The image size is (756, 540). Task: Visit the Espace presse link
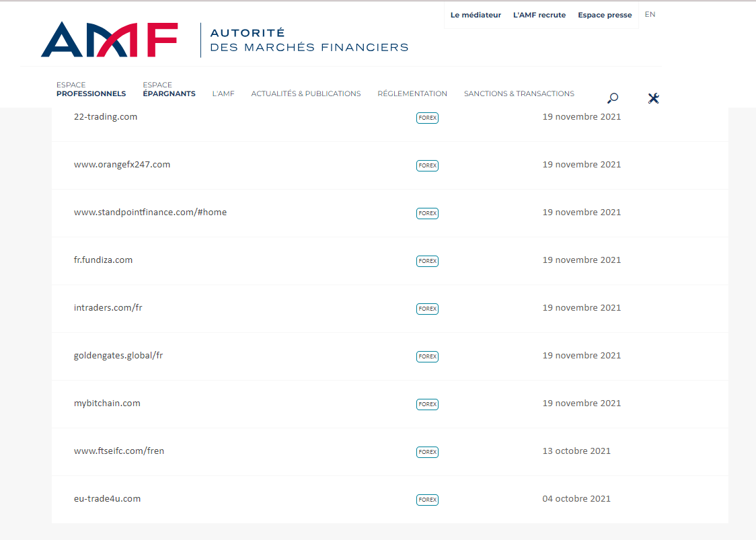coord(605,15)
